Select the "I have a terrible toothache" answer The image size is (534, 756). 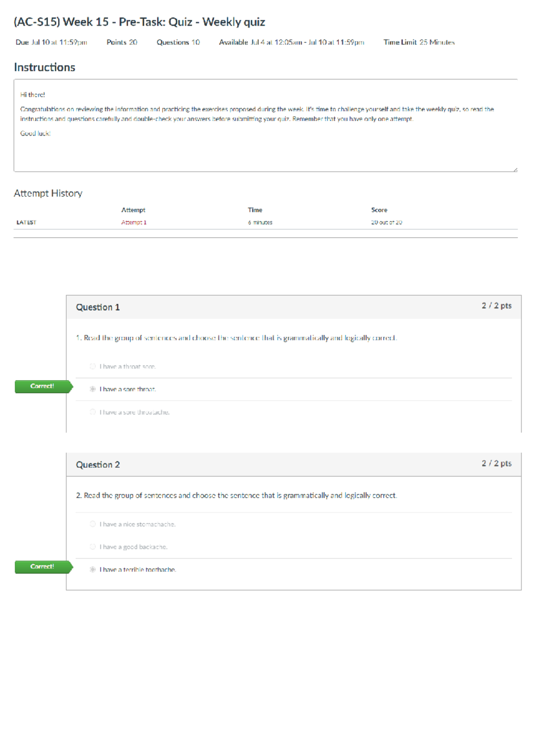93,569
